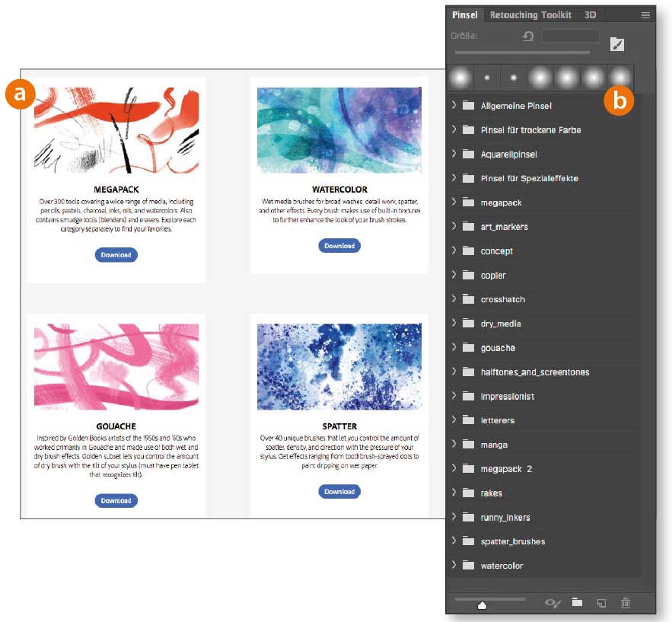
Task: Select the 'gouache' group label
Action: (498, 348)
